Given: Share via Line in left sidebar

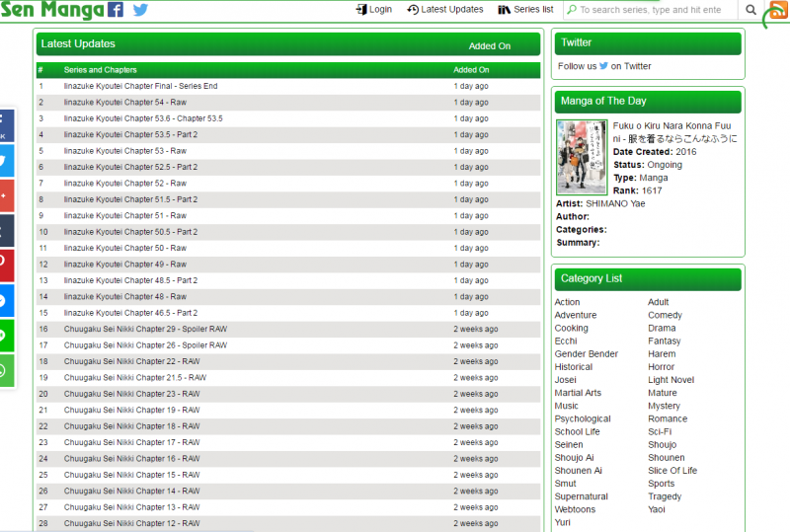Looking at the screenshot, I should 5,336.
